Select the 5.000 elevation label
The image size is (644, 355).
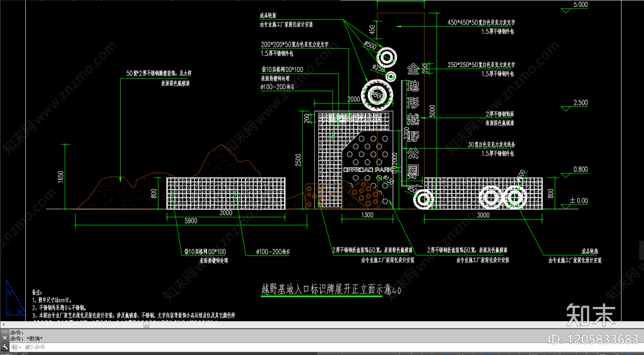[x=580, y=5]
